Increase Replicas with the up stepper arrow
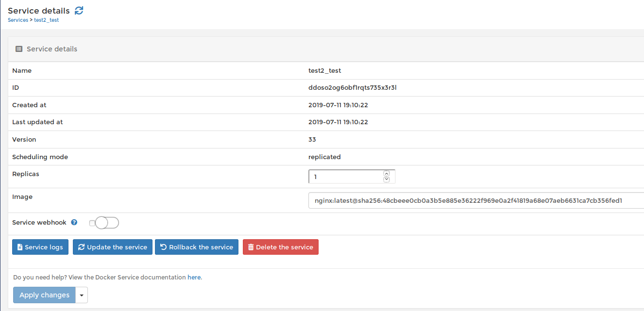Image resolution: width=644 pixels, height=311 pixels. [x=387, y=173]
